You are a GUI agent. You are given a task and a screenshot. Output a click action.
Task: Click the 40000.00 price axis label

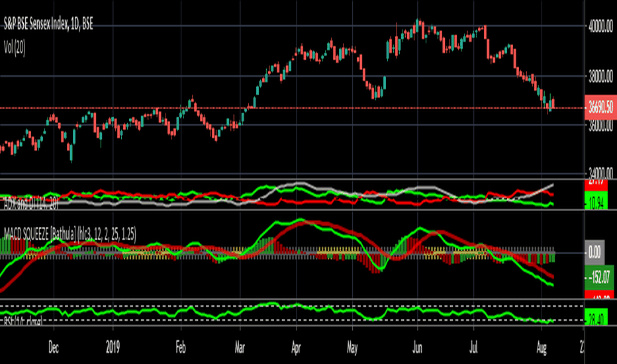pyautogui.click(x=600, y=26)
